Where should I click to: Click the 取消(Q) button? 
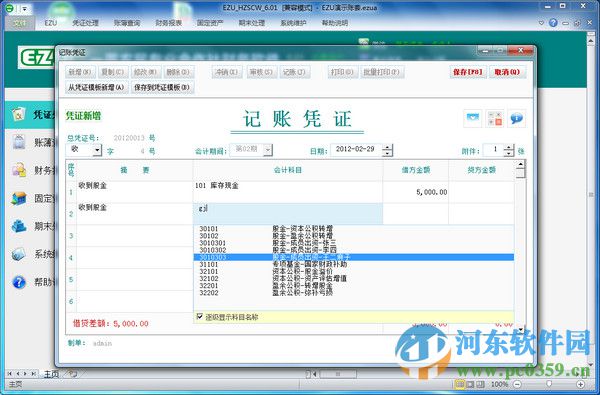point(507,72)
